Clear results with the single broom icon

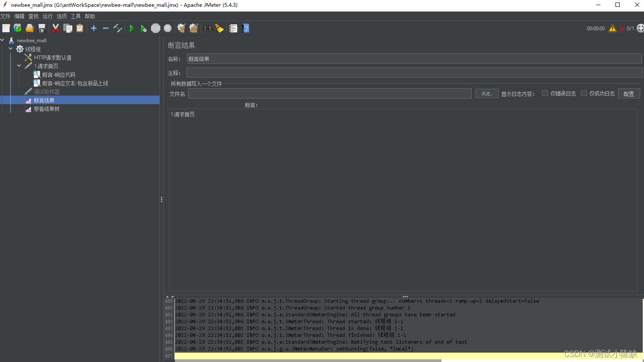tap(181, 28)
